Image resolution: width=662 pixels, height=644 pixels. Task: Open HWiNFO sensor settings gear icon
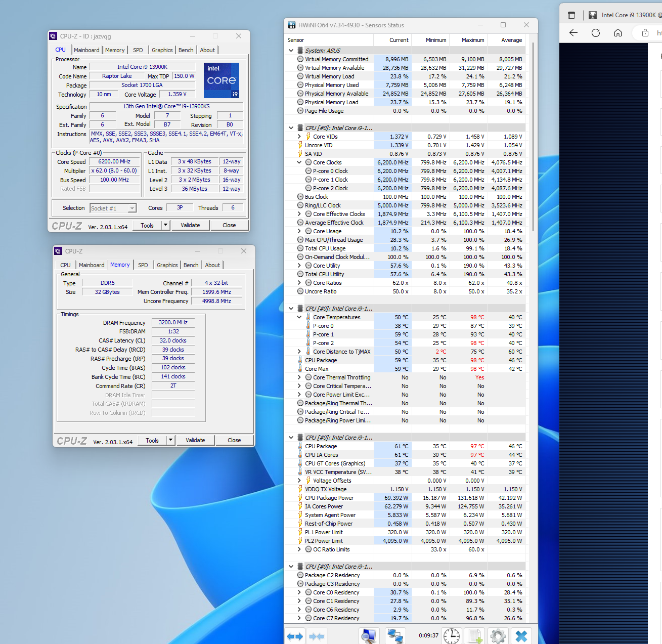(498, 636)
